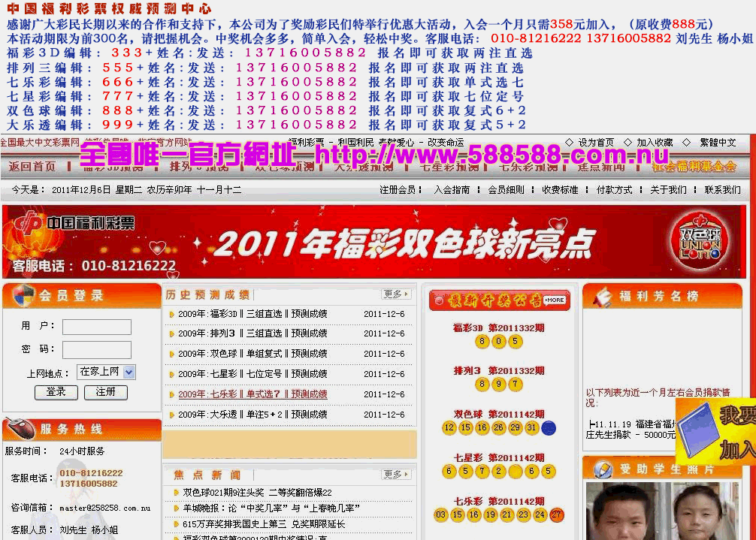Viewport: 756px width, 540px height.
Task: Click the 我要加入 floating book icon
Action: click(x=716, y=431)
